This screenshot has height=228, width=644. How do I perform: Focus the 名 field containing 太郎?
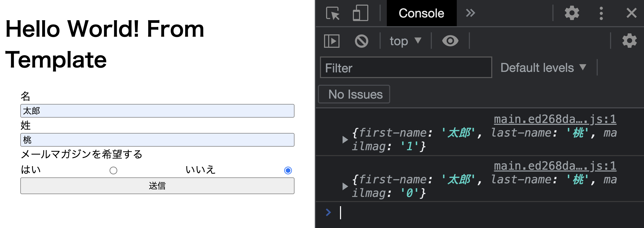[157, 111]
